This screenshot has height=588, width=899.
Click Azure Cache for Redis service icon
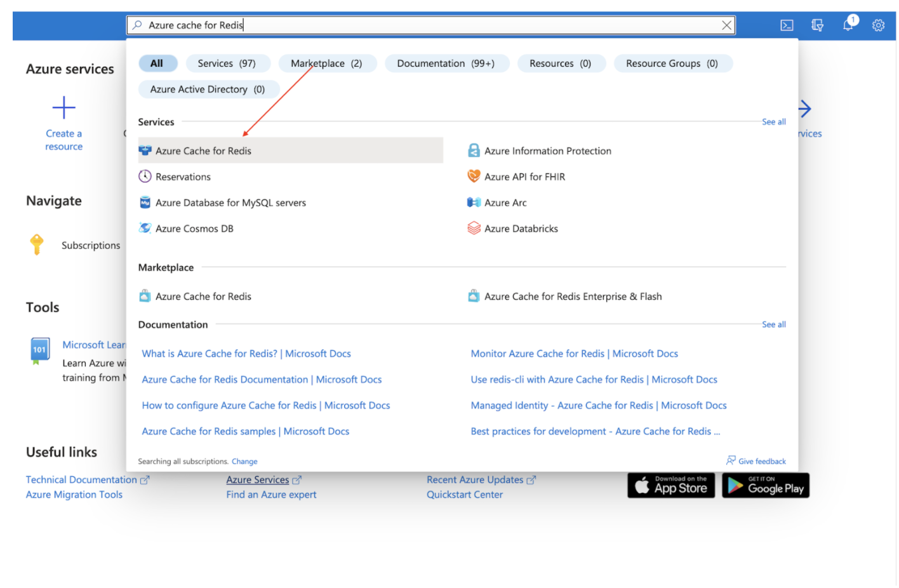pyautogui.click(x=145, y=150)
